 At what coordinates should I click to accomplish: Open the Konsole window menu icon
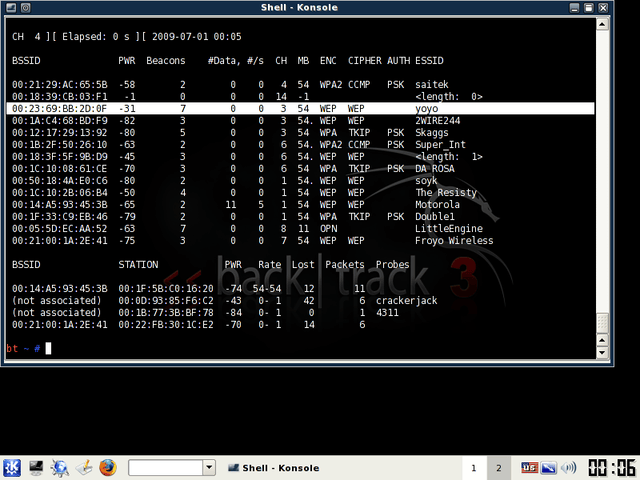tap(11, 7)
